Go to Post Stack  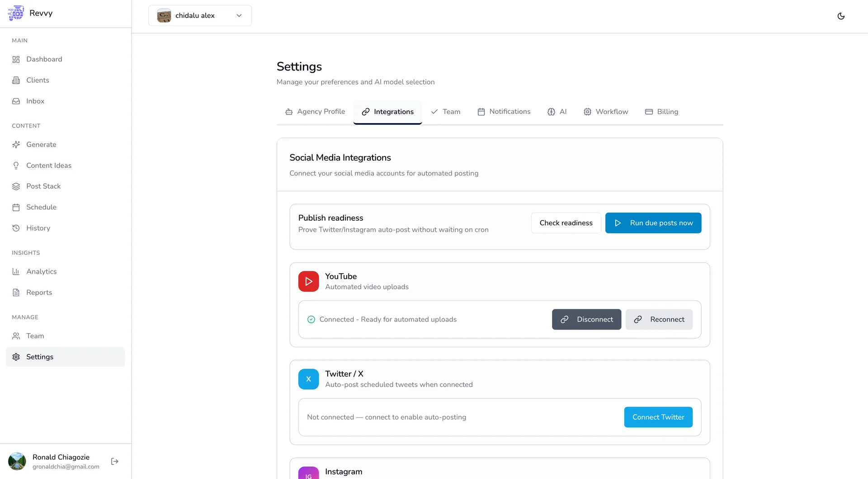[x=65, y=186]
